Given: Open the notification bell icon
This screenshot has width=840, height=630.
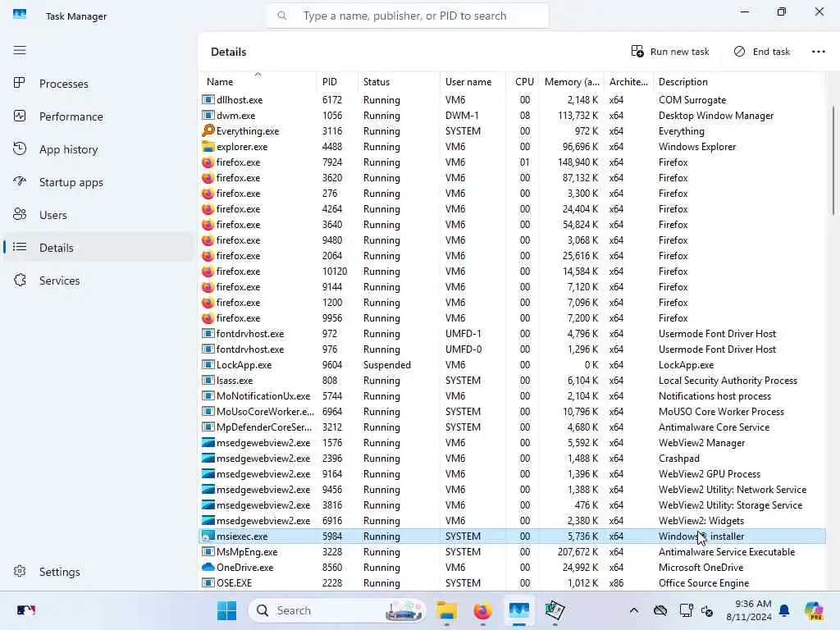Looking at the screenshot, I should [x=784, y=610].
